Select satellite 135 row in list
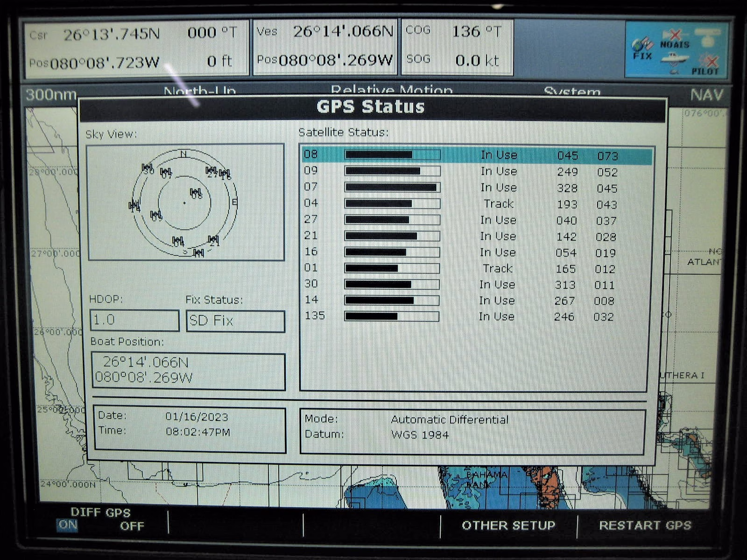This screenshot has width=747, height=560. click(476, 316)
